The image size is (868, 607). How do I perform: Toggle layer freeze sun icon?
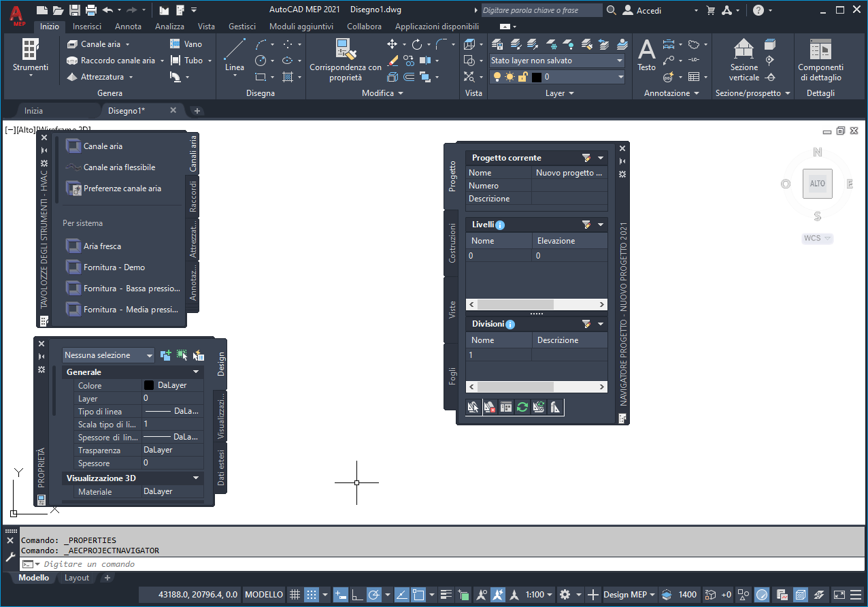pos(510,77)
